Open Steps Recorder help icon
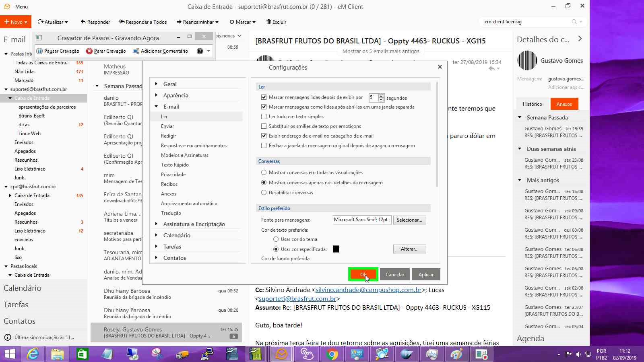Viewport: 644px width, 362px height. (x=200, y=51)
